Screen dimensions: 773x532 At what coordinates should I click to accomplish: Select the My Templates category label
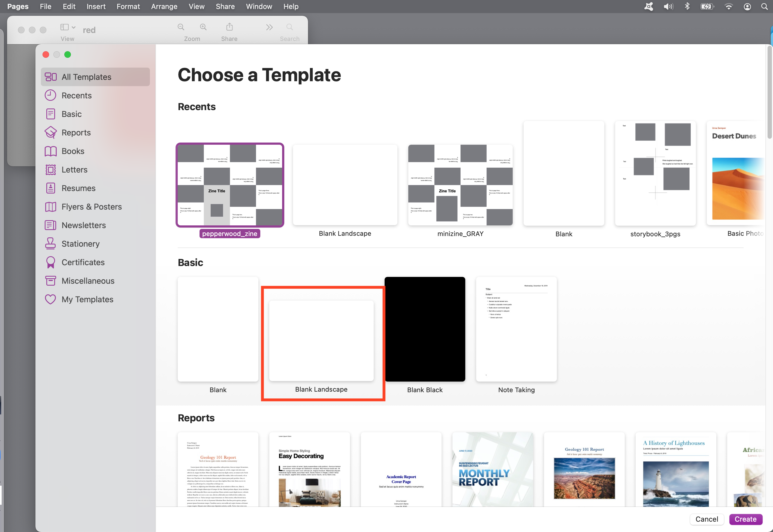pos(87,299)
